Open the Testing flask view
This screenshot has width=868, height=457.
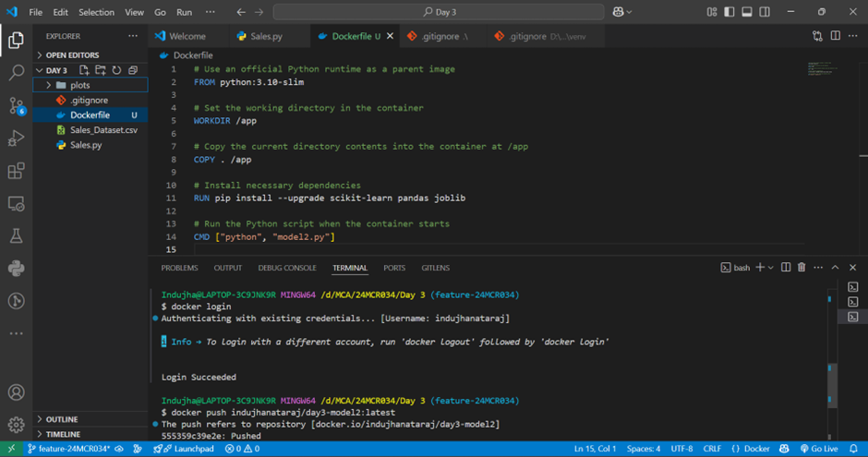pos(16,236)
